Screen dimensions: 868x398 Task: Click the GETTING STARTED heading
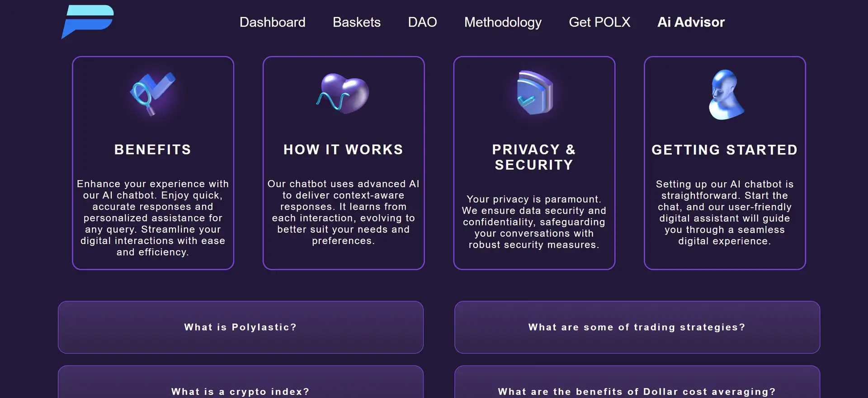(x=725, y=150)
